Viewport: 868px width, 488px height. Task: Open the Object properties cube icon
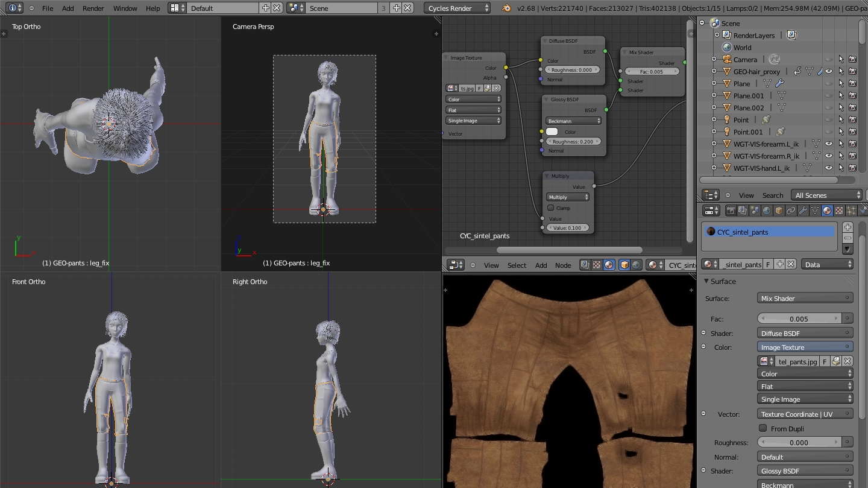[x=779, y=211]
